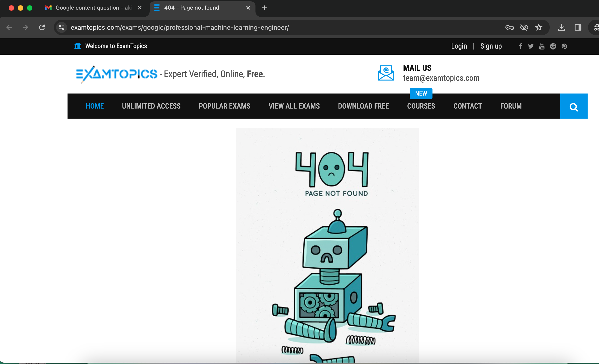Open site information icon in address bar
The width and height of the screenshot is (599, 364).
tap(62, 27)
